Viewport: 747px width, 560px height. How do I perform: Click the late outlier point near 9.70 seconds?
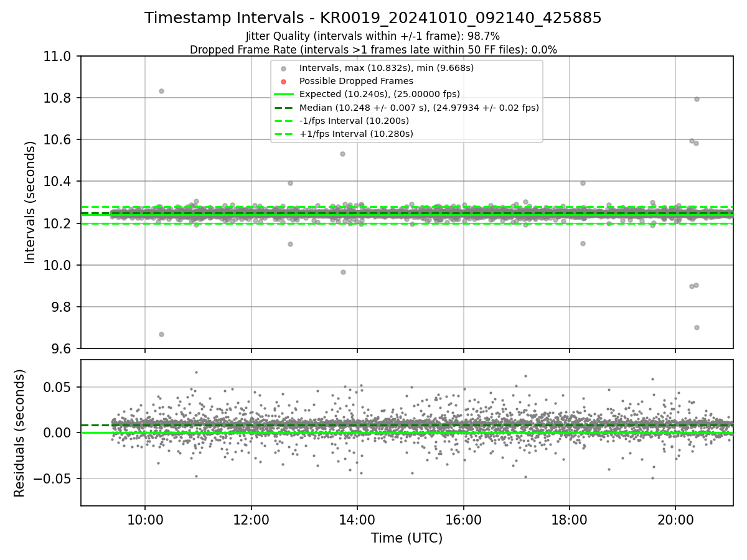tap(697, 327)
